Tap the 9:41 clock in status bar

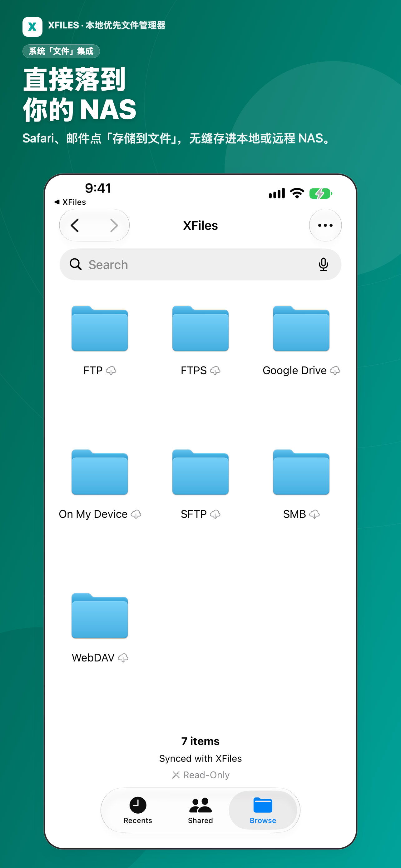pyautogui.click(x=98, y=188)
